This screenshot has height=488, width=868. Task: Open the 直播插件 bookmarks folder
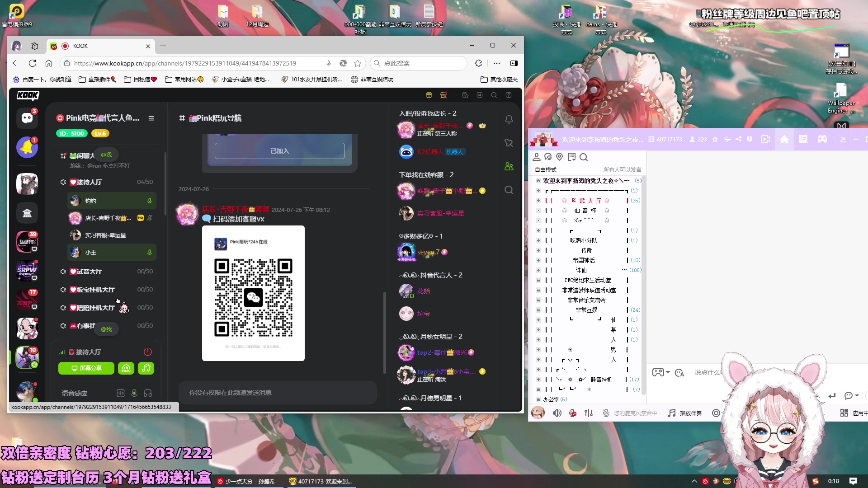97,80
